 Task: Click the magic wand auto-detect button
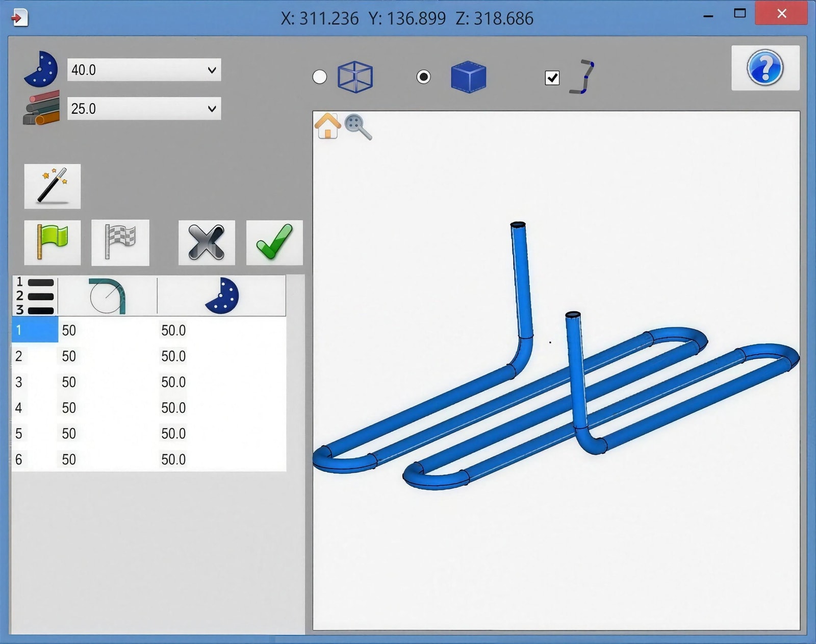(x=52, y=186)
